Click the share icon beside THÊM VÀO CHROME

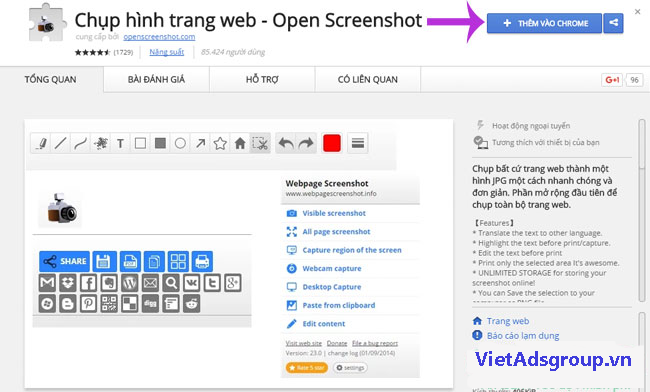pyautogui.click(x=613, y=23)
